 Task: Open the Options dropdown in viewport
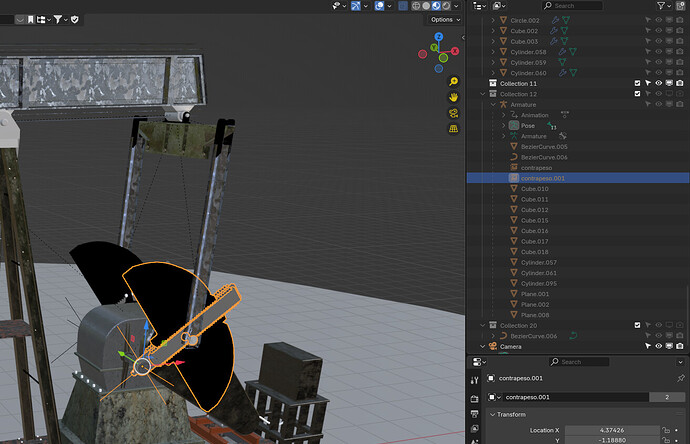[445, 19]
